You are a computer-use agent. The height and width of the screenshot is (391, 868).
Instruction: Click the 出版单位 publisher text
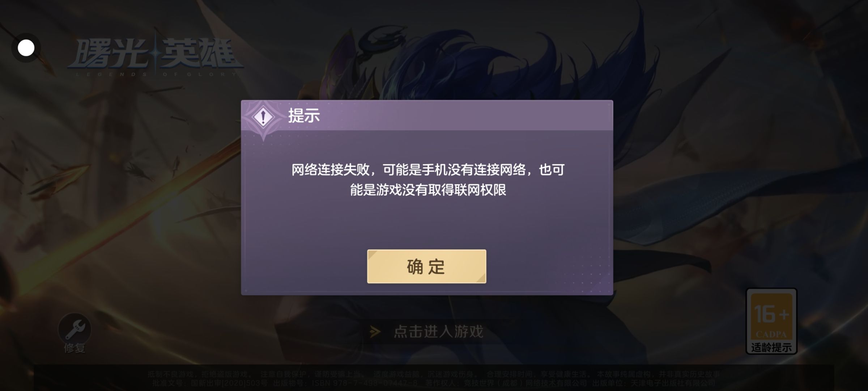(654, 383)
